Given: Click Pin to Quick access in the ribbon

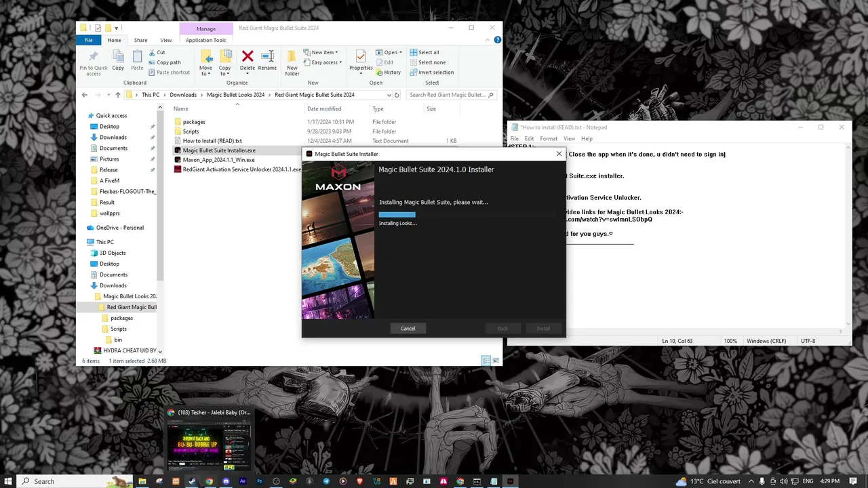Looking at the screenshot, I should [94, 62].
